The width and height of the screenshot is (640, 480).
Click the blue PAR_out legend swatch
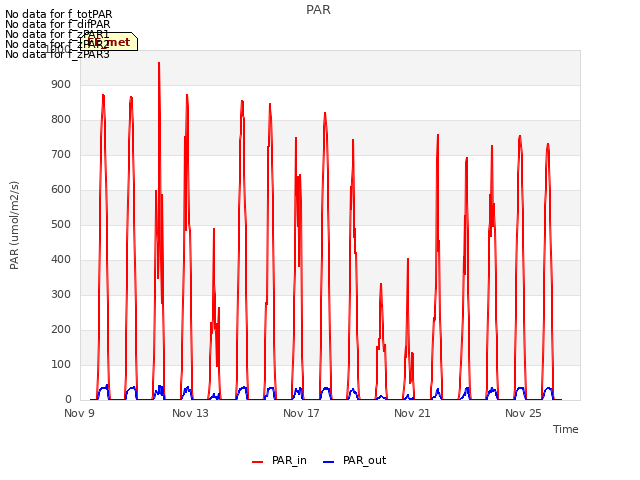point(329,462)
